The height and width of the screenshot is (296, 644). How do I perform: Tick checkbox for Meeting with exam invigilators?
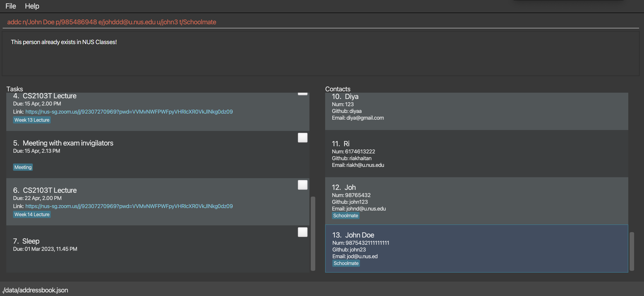302,138
